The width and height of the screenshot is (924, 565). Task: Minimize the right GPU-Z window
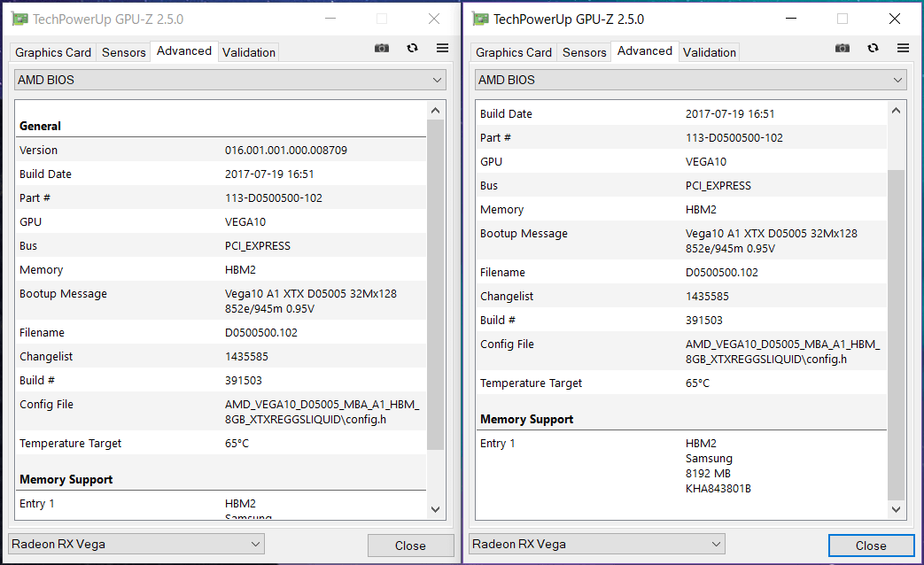(791, 19)
